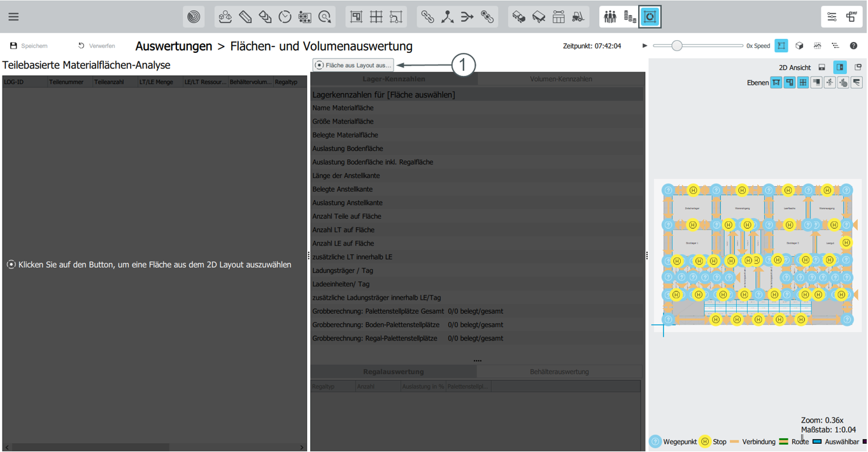Click Verwerfen to discard changes
The height and width of the screenshot is (452, 868).
96,46
